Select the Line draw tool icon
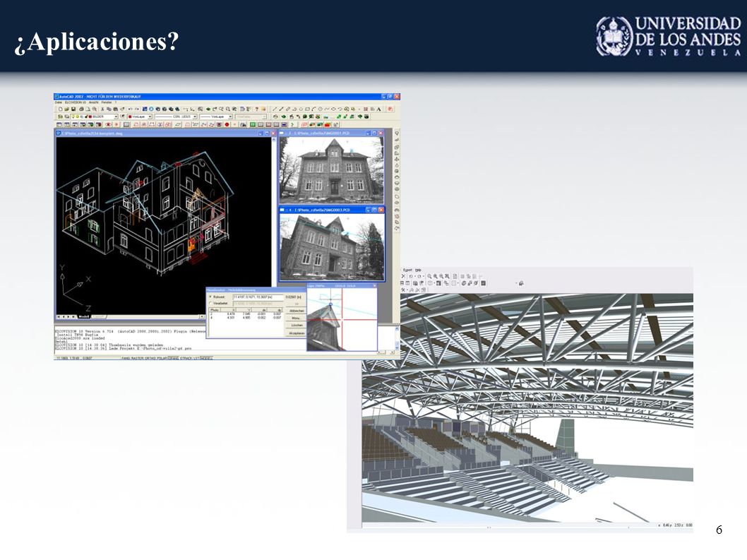The width and height of the screenshot is (747, 560). point(275,109)
